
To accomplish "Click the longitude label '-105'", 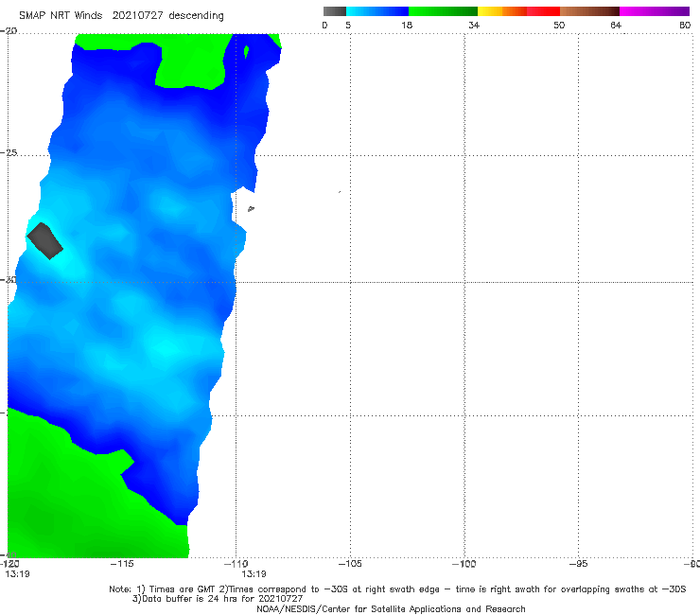I will [350, 564].
